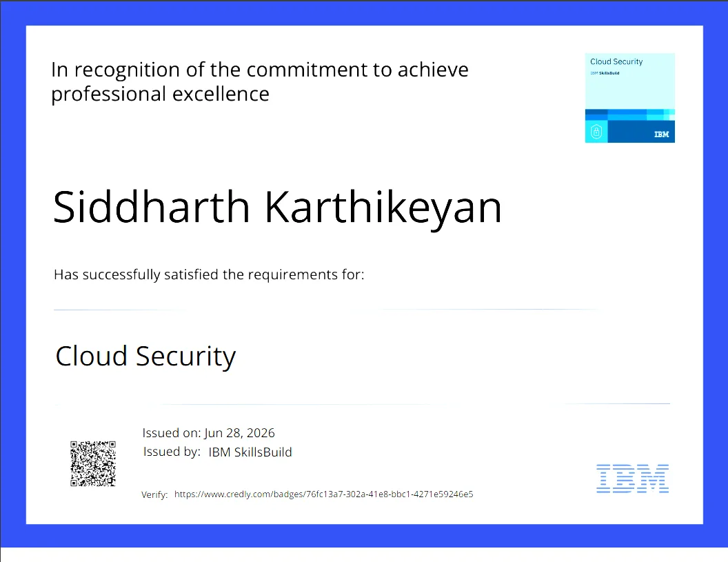The image size is (728, 562).
Task: Click the 'Issued on: Jun 28, 2026' text
Action: click(x=208, y=433)
